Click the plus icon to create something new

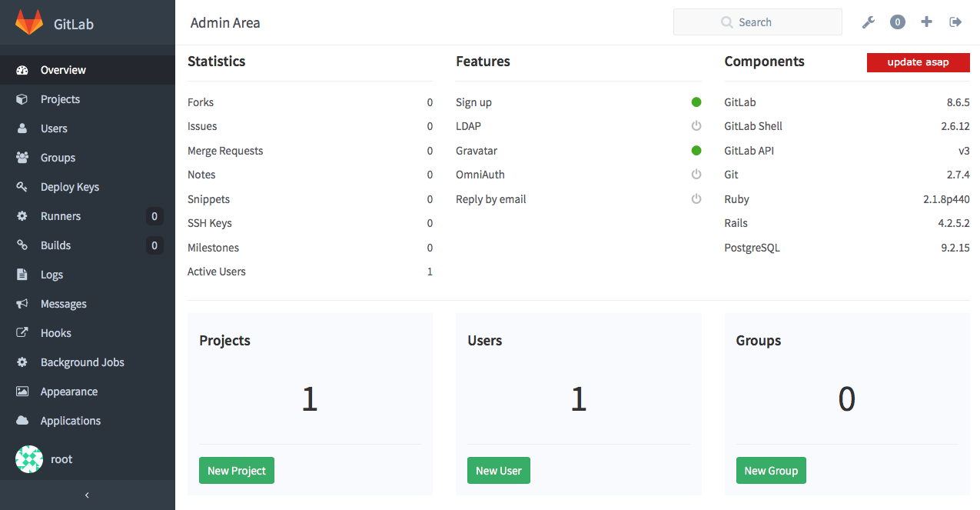click(x=926, y=22)
